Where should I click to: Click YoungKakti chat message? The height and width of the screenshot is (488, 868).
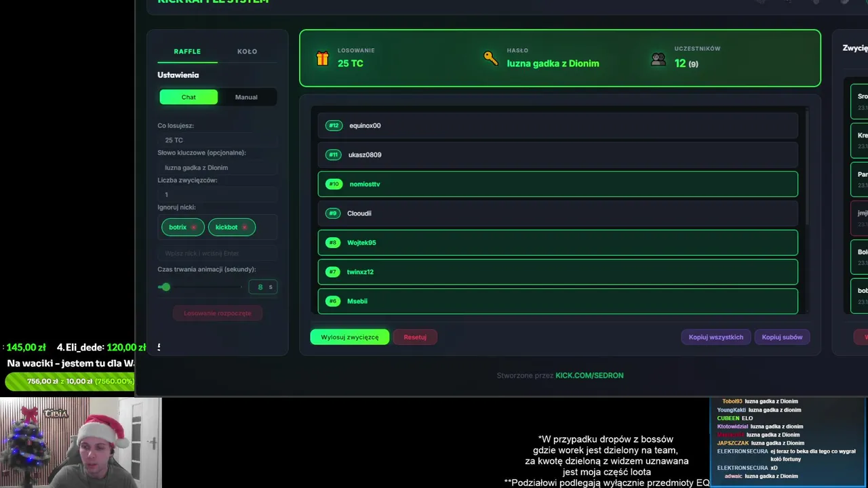pos(759,410)
